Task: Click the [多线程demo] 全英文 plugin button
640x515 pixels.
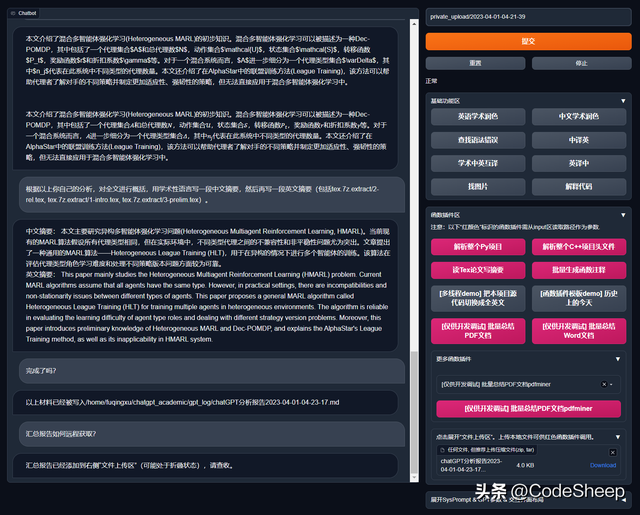Action: [x=478, y=298]
